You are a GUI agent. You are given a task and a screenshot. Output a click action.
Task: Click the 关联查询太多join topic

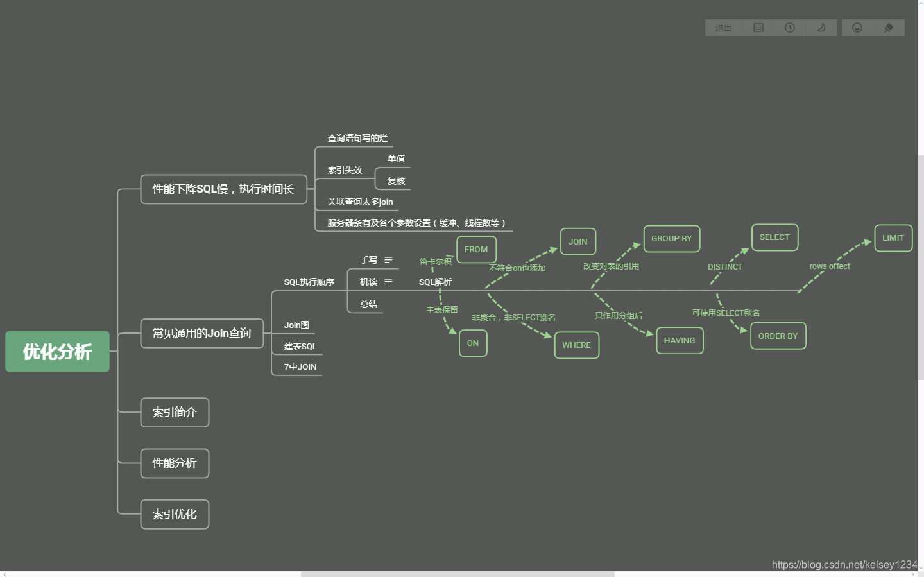360,202
